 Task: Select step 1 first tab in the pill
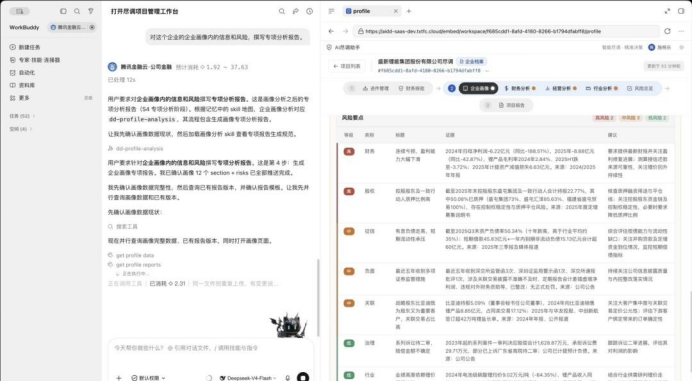coord(376,88)
